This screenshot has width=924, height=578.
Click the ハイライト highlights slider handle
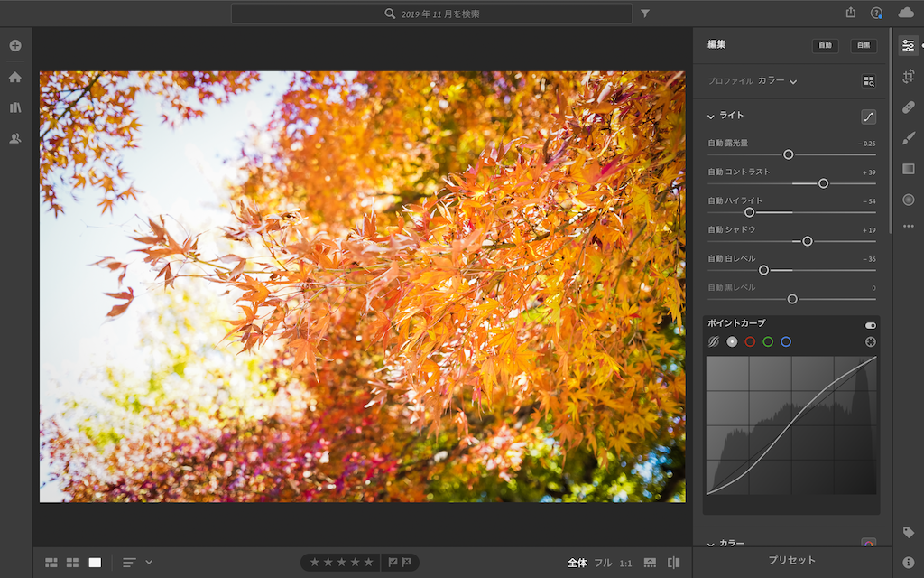(749, 212)
